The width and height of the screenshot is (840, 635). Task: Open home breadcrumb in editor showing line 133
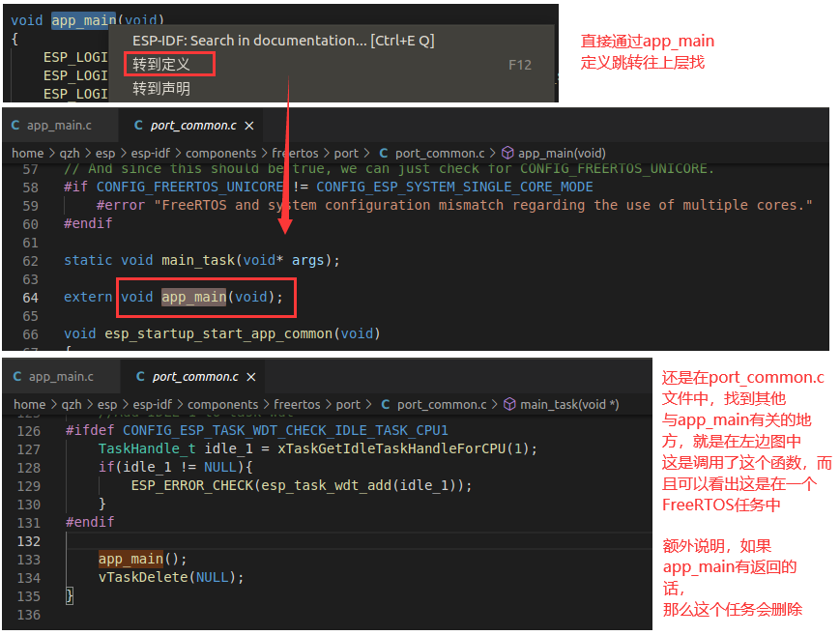(30, 405)
